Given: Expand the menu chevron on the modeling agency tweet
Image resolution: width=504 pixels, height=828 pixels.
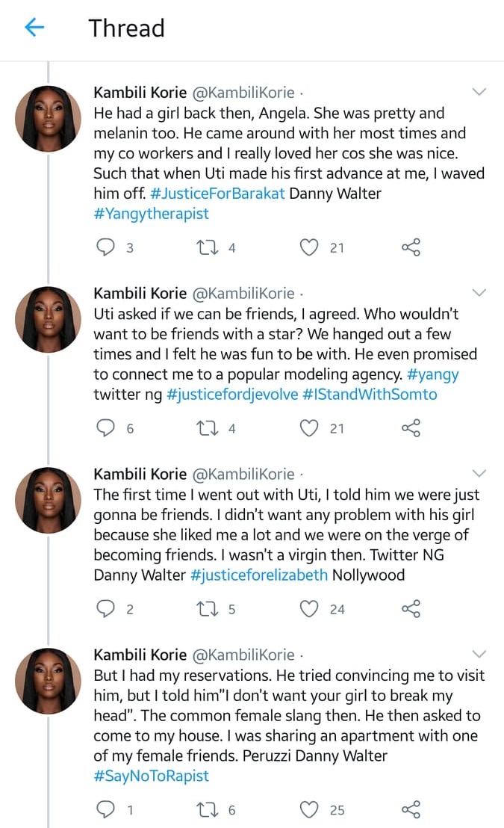Looking at the screenshot, I should (479, 292).
